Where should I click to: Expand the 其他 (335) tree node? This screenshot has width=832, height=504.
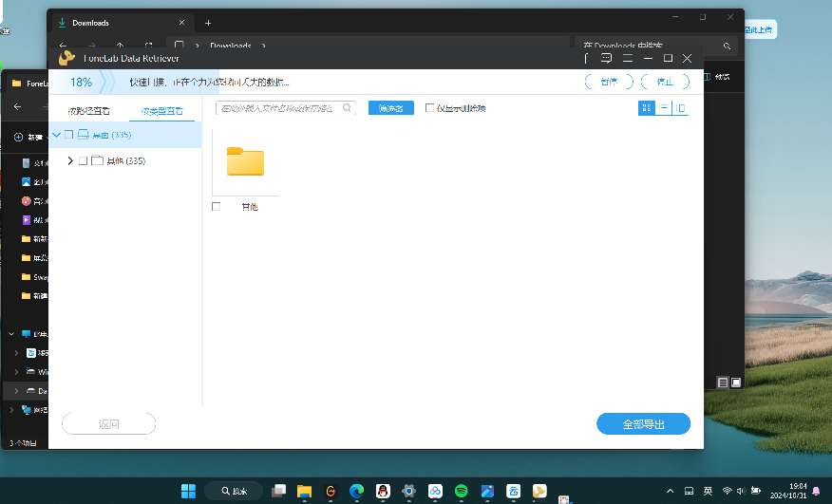(x=70, y=160)
